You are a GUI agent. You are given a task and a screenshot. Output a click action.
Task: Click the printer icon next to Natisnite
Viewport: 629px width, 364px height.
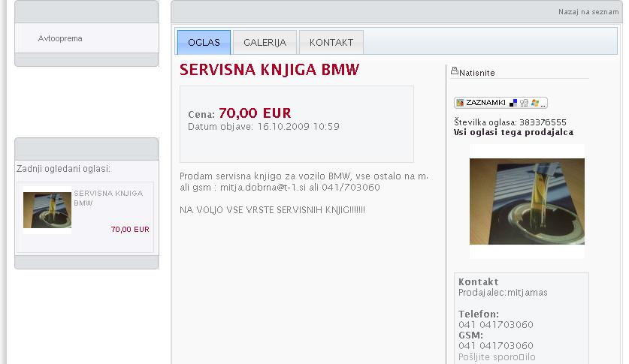(455, 71)
